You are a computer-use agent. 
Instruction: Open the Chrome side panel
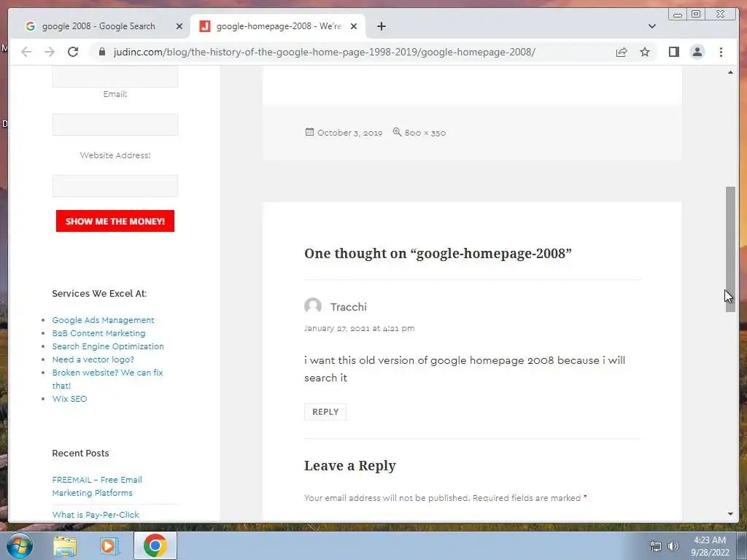point(673,52)
